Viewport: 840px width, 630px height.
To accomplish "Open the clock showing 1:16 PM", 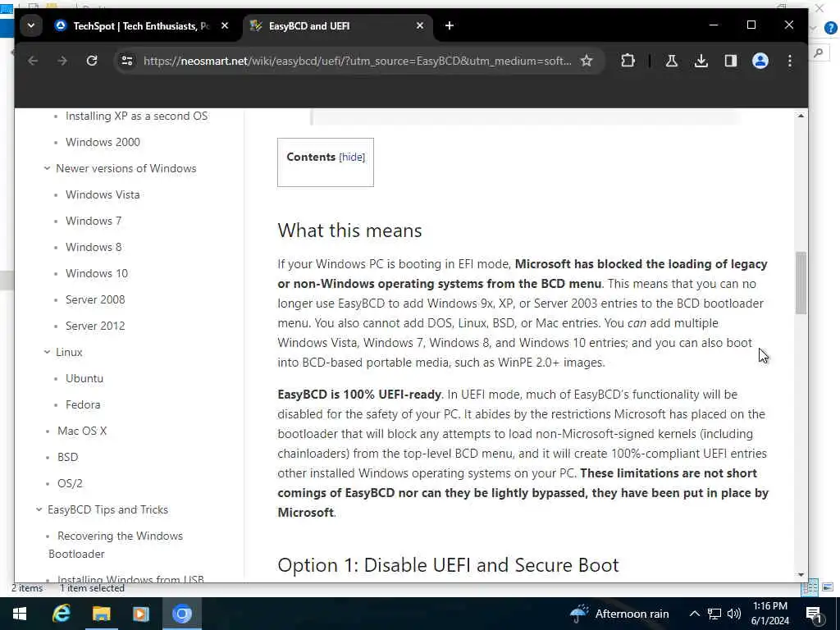I will point(769,614).
